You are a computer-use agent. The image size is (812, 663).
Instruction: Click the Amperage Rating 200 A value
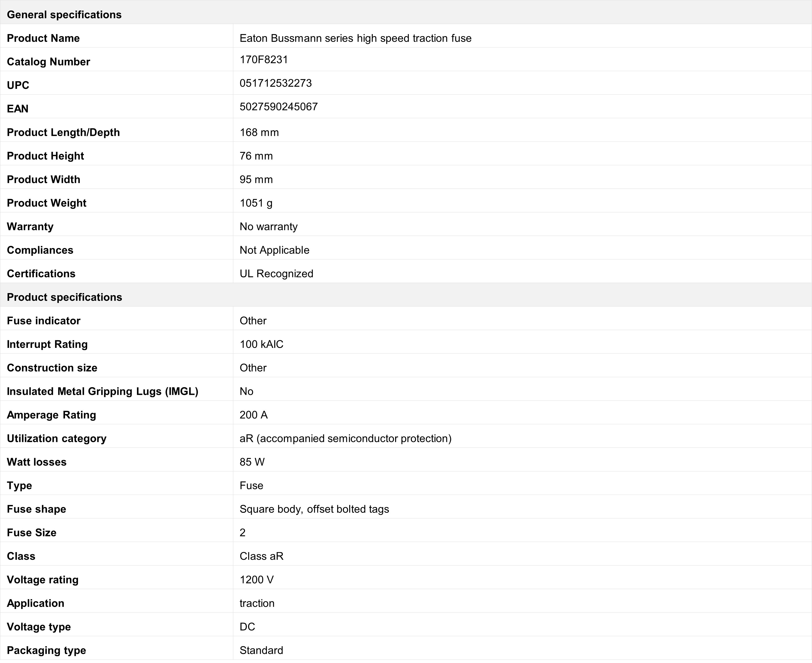(254, 415)
